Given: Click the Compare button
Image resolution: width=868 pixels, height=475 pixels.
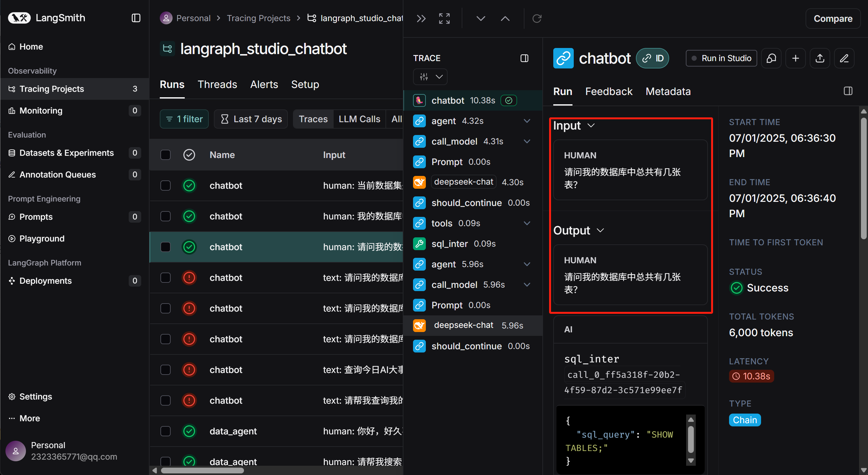Looking at the screenshot, I should pos(833,19).
